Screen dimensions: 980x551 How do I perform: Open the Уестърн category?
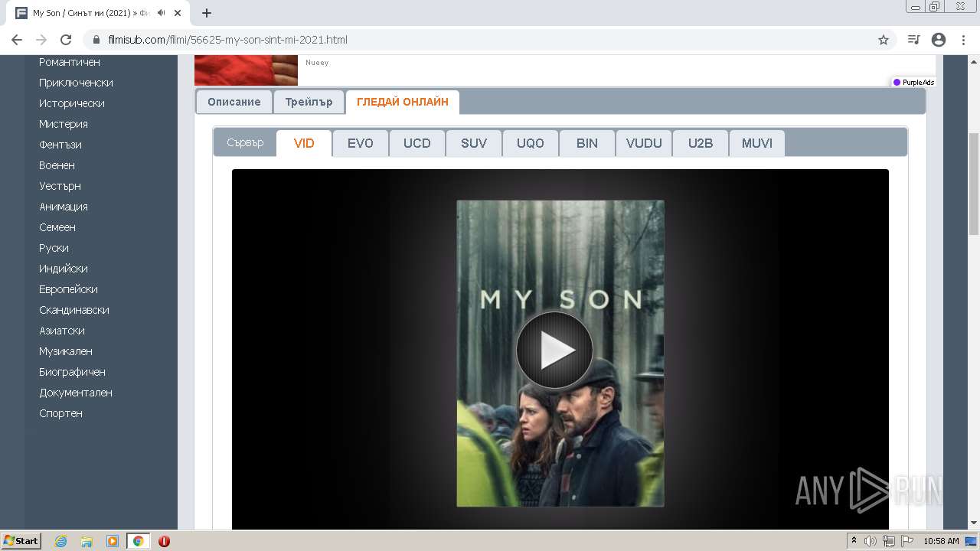(x=60, y=186)
